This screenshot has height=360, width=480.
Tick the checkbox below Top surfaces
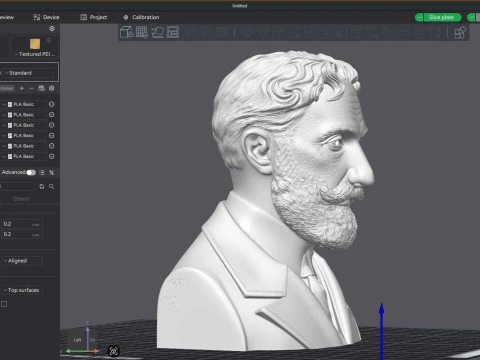(x=4, y=304)
